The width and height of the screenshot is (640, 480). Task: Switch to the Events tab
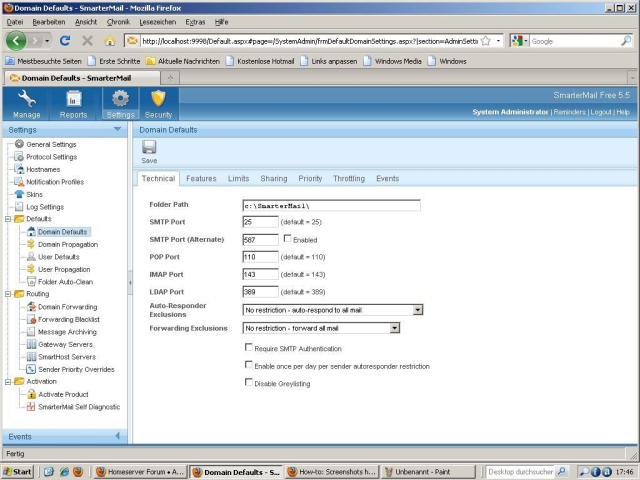coord(388,179)
